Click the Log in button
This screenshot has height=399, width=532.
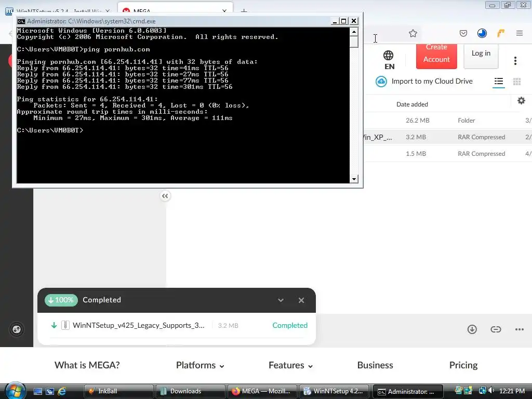tap(481, 56)
